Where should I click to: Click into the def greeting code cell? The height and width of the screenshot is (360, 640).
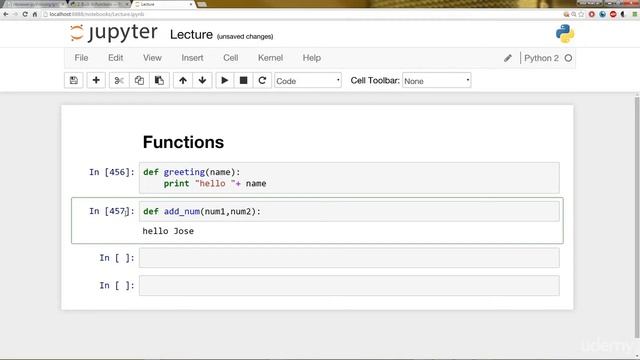pos(349,178)
